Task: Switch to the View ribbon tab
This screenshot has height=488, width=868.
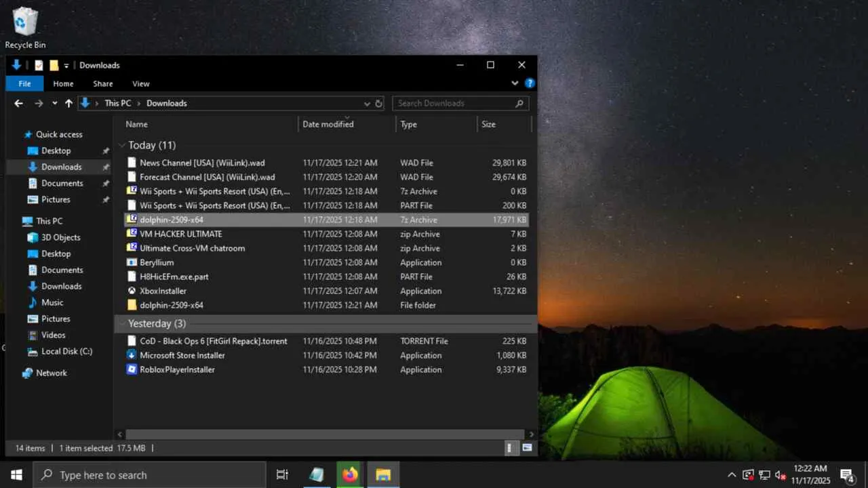Action: [x=141, y=84]
